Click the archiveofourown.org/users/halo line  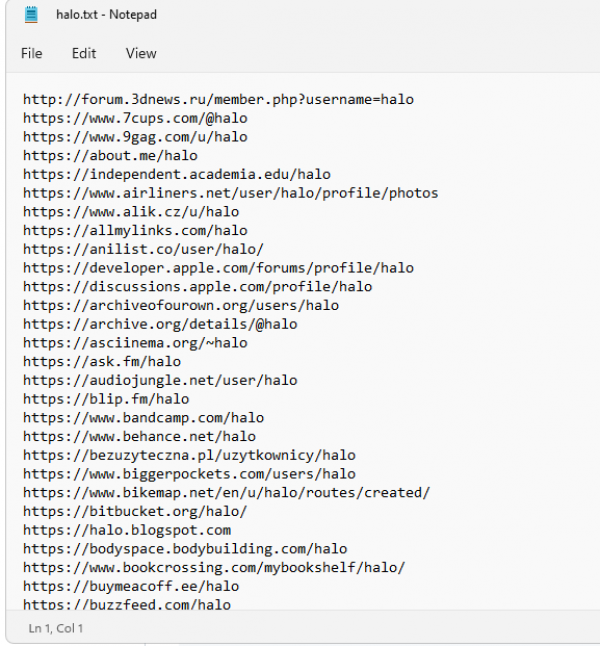pyautogui.click(x=181, y=305)
